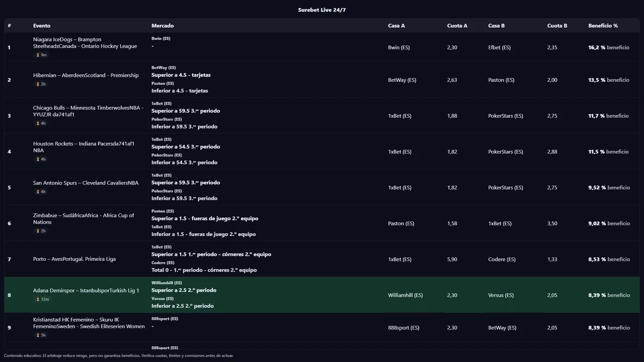Click the 5,90 odds in Porto row
This screenshot has width=644, height=362.
[452, 259]
